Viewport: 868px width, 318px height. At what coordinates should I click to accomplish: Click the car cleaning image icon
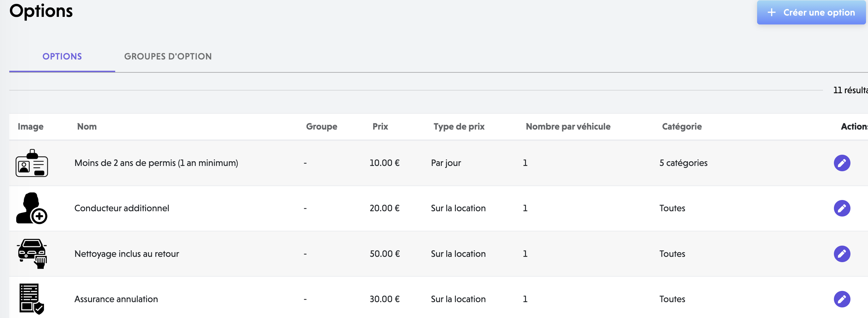click(x=32, y=254)
